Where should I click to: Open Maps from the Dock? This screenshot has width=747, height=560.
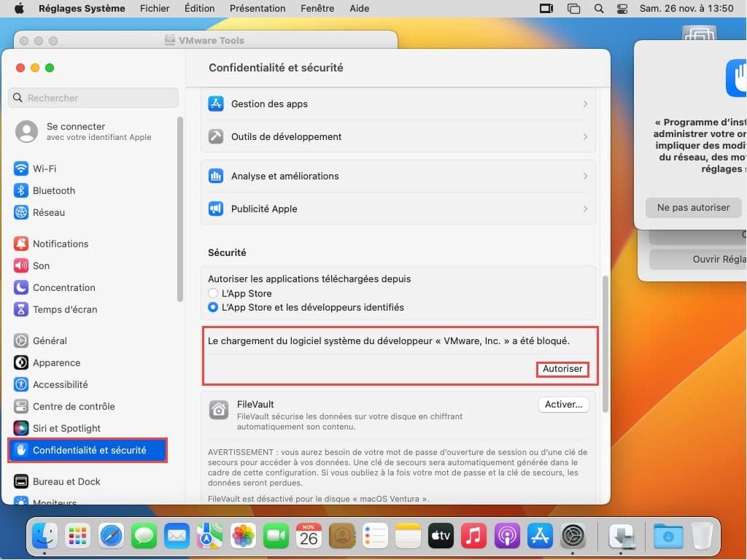coord(209,536)
